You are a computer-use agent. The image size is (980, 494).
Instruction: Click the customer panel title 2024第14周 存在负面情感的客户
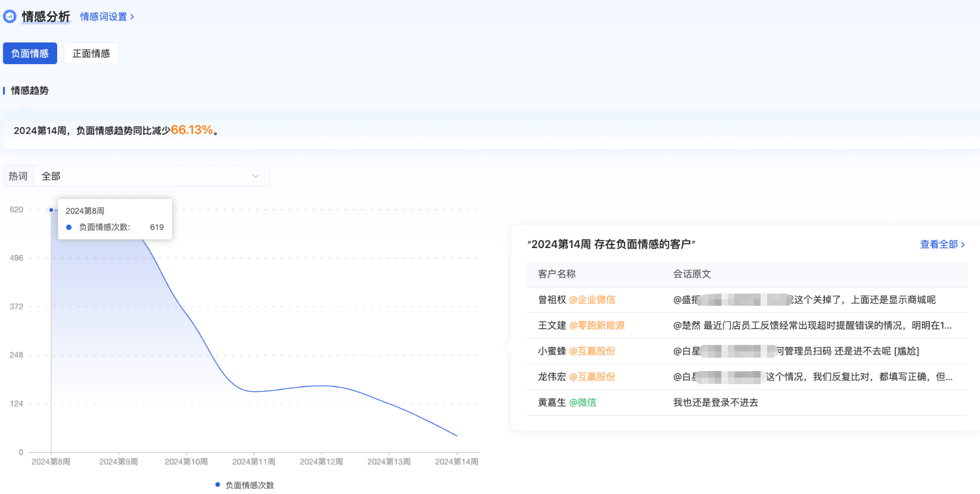click(x=611, y=244)
